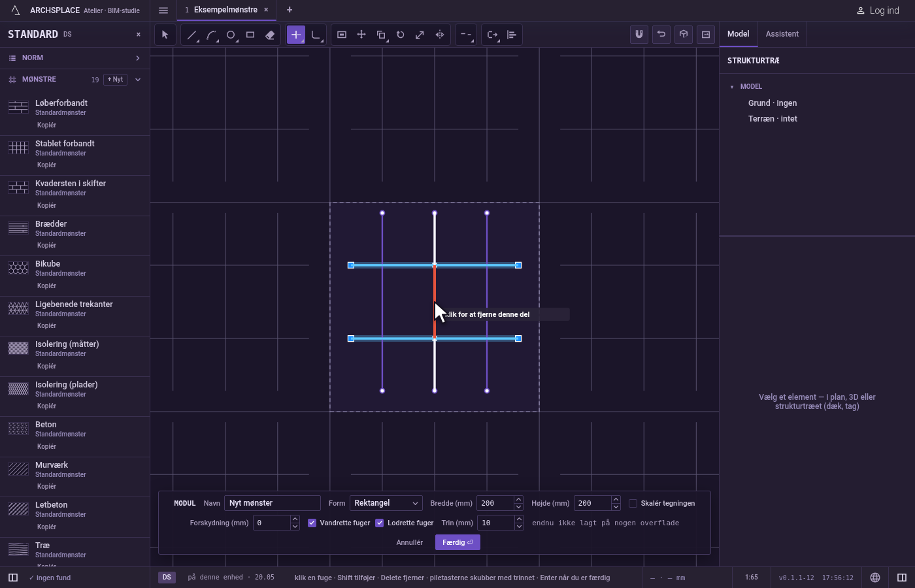The height and width of the screenshot is (588, 915).
Task: Open the 3D cube view icon
Action: click(x=684, y=35)
